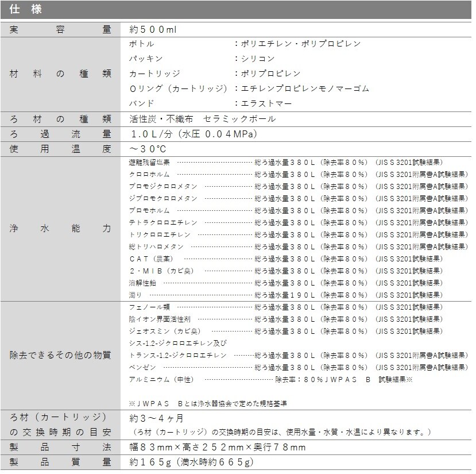Image resolution: width=476 pixels, height=474 pixels.
Task: Click the ~30℃ value
Action: (x=148, y=149)
